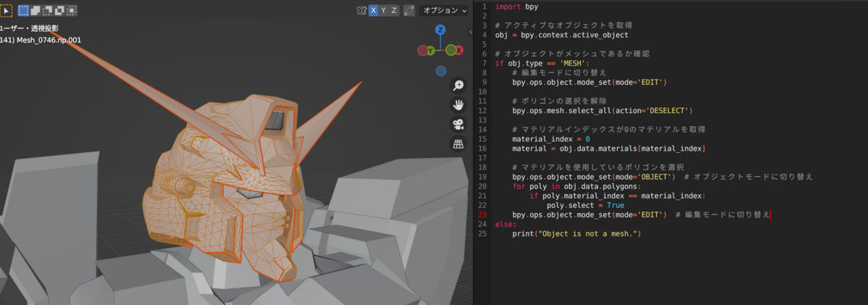Click the 'if obj.type == 'MESH':' line
Image resolution: width=868 pixels, height=305 pixels.
[x=542, y=63]
